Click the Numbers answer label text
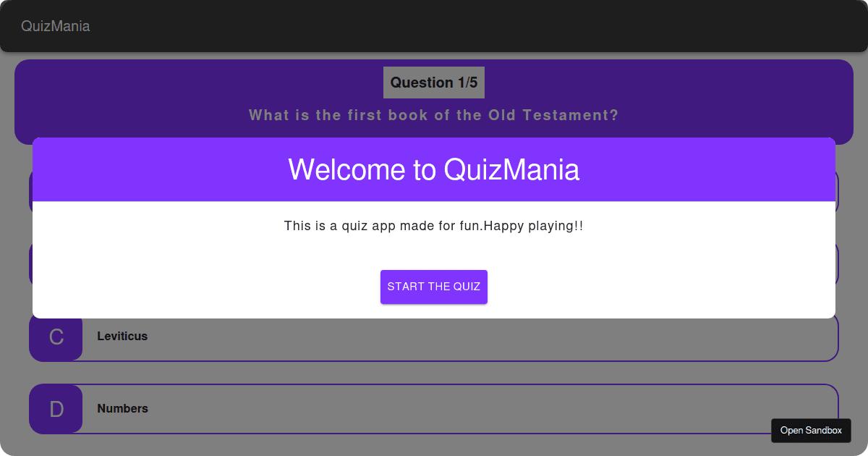Image resolution: width=868 pixels, height=456 pixels. (x=122, y=408)
